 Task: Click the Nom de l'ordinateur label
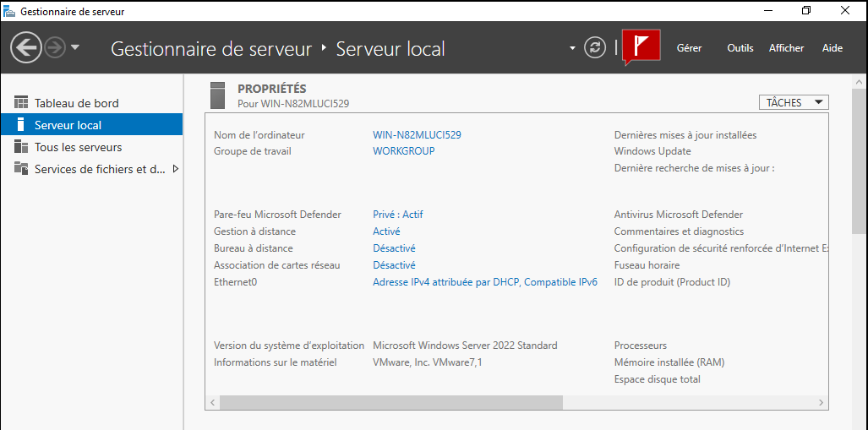[x=259, y=134]
